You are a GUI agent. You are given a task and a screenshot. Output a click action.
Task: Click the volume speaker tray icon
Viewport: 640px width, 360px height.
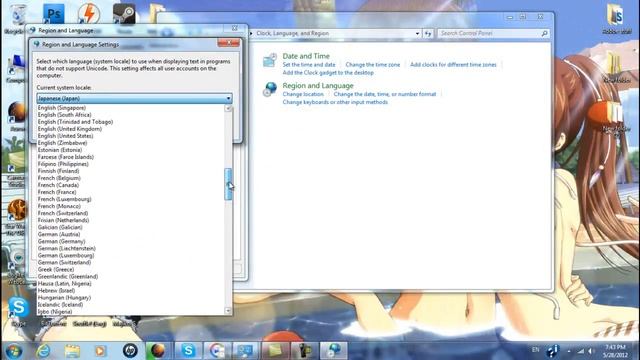tap(591, 351)
